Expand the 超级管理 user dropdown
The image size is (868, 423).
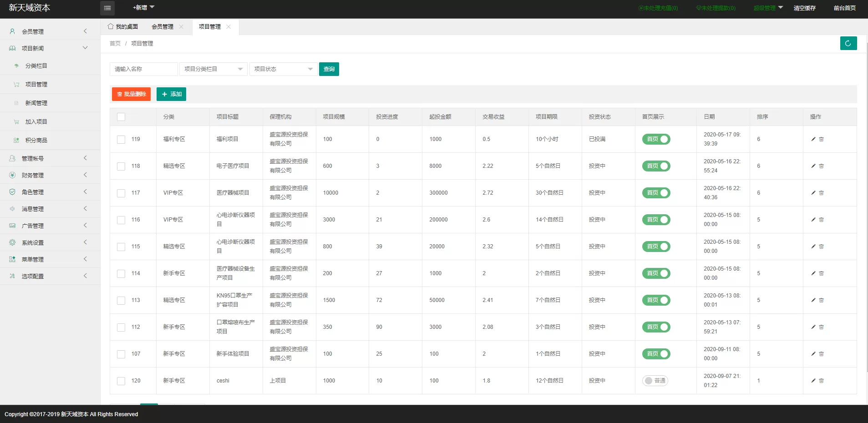point(768,8)
